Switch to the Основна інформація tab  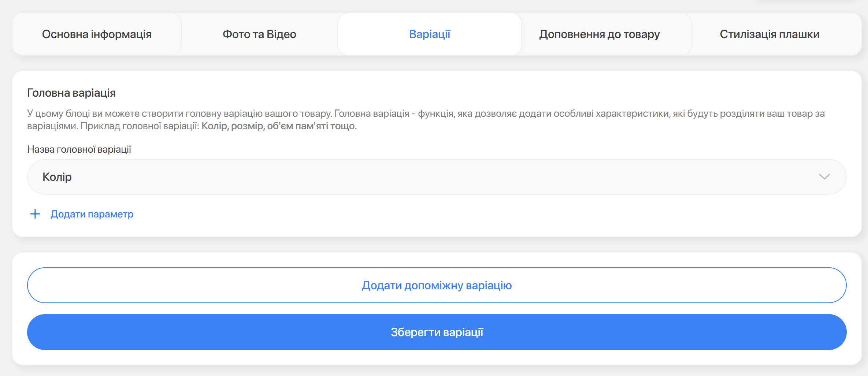coord(97,34)
